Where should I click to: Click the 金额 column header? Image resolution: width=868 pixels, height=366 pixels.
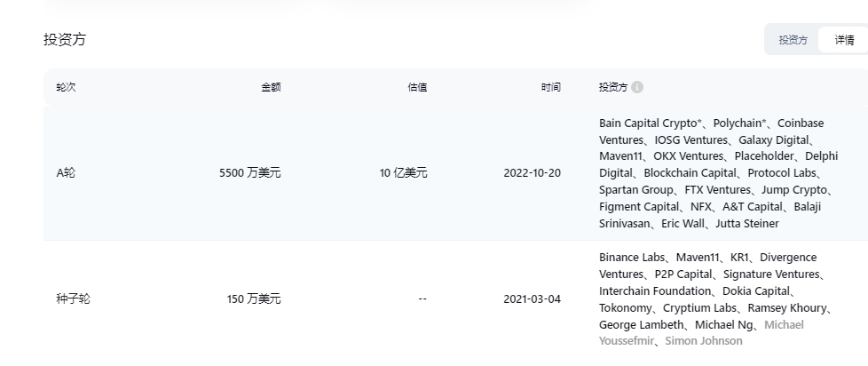point(271,87)
